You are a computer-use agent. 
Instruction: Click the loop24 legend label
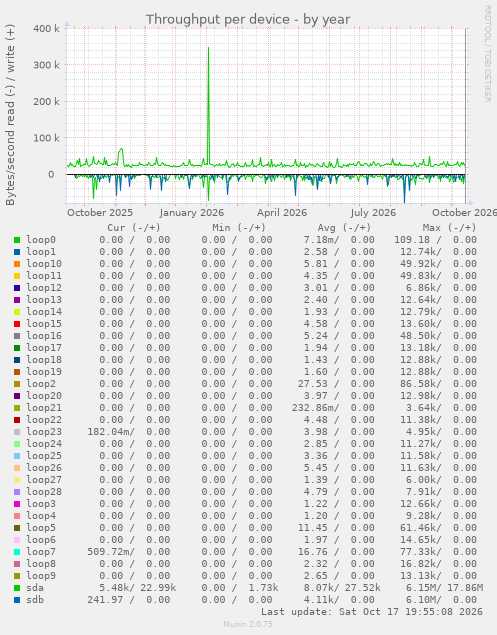(44, 444)
